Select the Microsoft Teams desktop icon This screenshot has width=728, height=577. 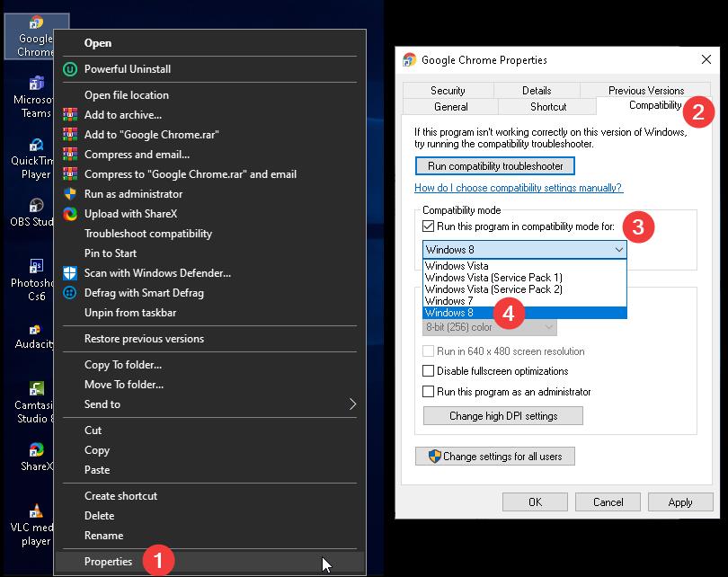(34, 96)
